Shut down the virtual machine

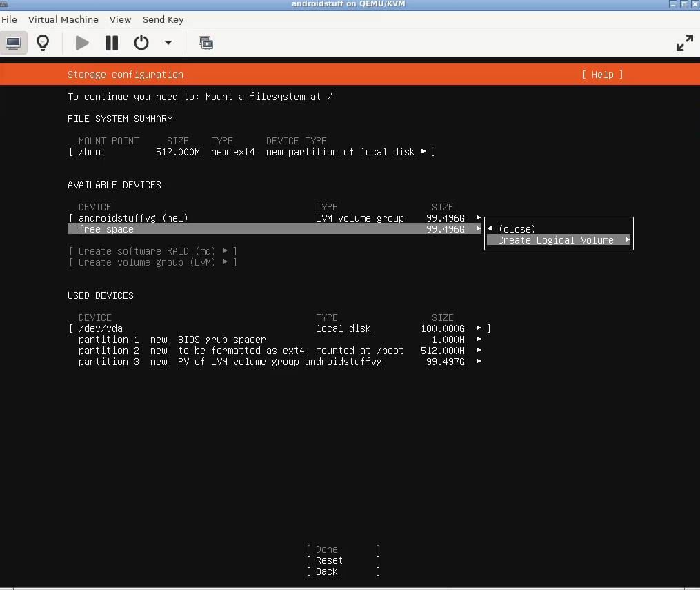click(x=141, y=43)
